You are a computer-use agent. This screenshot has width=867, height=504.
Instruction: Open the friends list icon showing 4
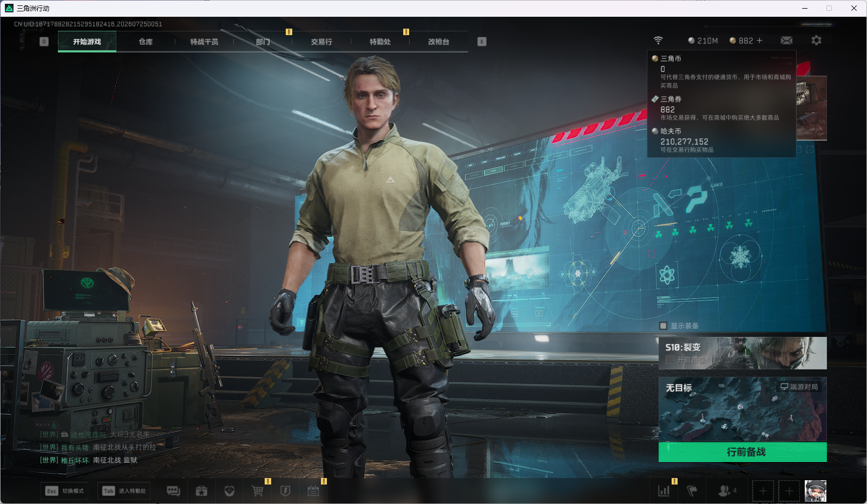727,491
